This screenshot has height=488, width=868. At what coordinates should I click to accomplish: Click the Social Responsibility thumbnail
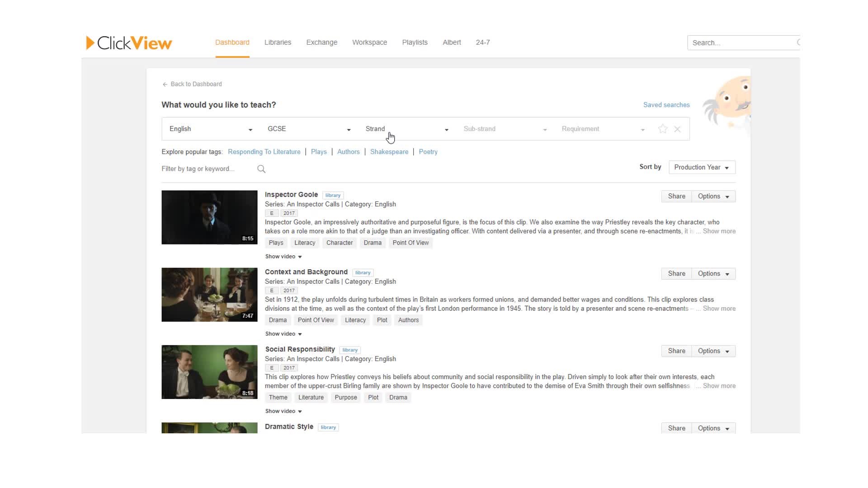point(209,372)
